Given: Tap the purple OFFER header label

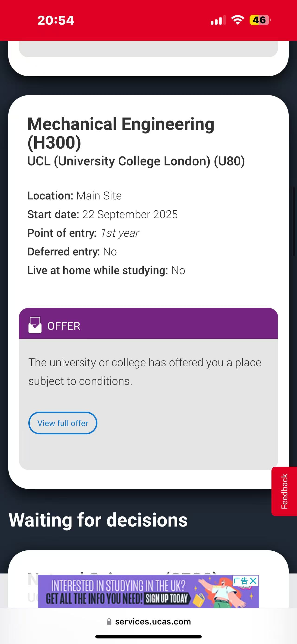Looking at the screenshot, I should pos(64,326).
